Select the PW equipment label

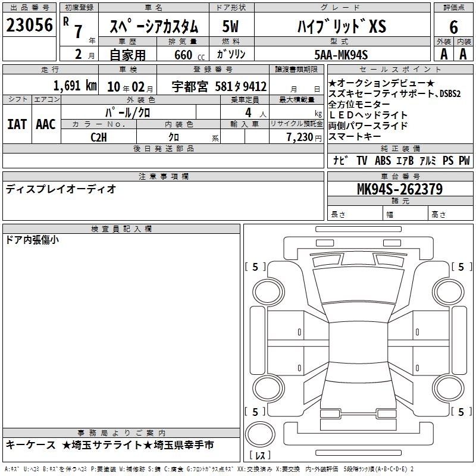click(x=464, y=161)
